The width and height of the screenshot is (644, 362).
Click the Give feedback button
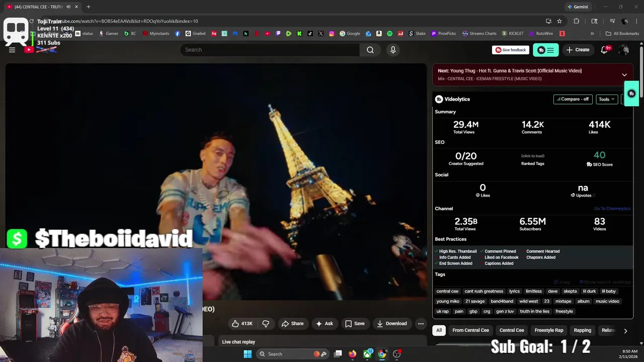click(x=511, y=50)
